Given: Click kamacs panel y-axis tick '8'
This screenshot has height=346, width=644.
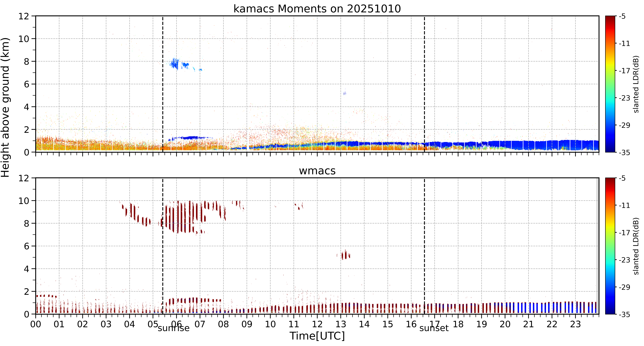Looking at the screenshot, I should (x=26, y=62).
